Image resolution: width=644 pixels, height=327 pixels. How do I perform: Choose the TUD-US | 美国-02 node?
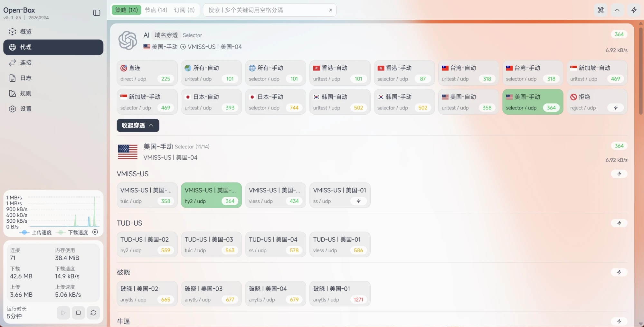pyautogui.click(x=147, y=245)
